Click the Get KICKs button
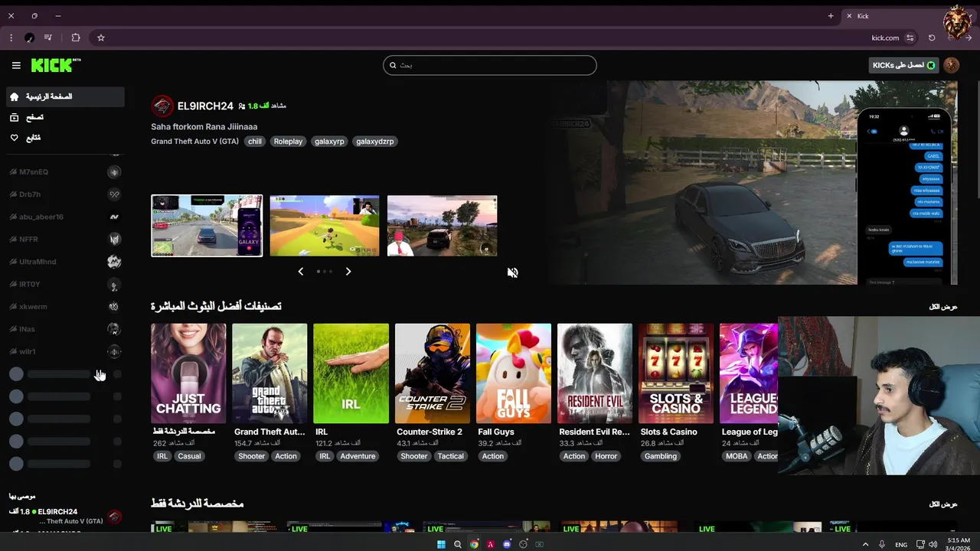Screen dimensions: 980x551 coord(904,65)
